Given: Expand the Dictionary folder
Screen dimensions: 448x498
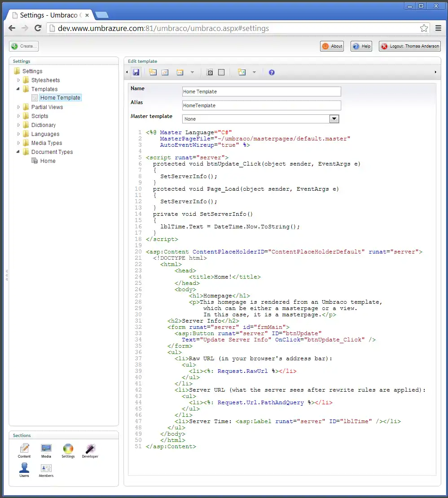Looking at the screenshot, I should pos(18,125).
